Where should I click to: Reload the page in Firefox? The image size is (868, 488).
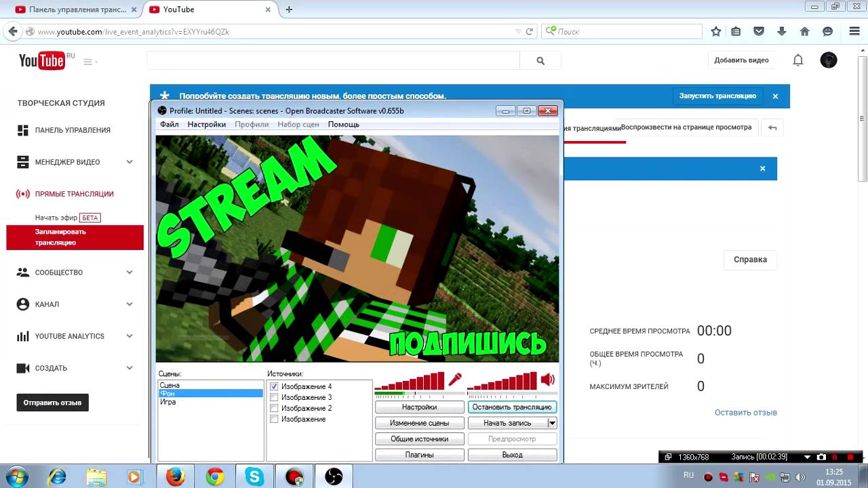[x=530, y=31]
